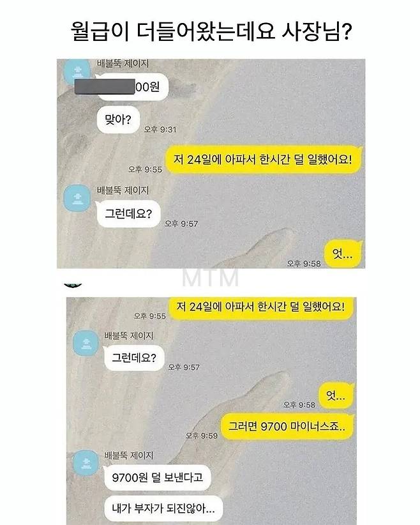420x525 pixels.
Task: Tap the lower yellow 엇... bubble
Action: coord(336,396)
